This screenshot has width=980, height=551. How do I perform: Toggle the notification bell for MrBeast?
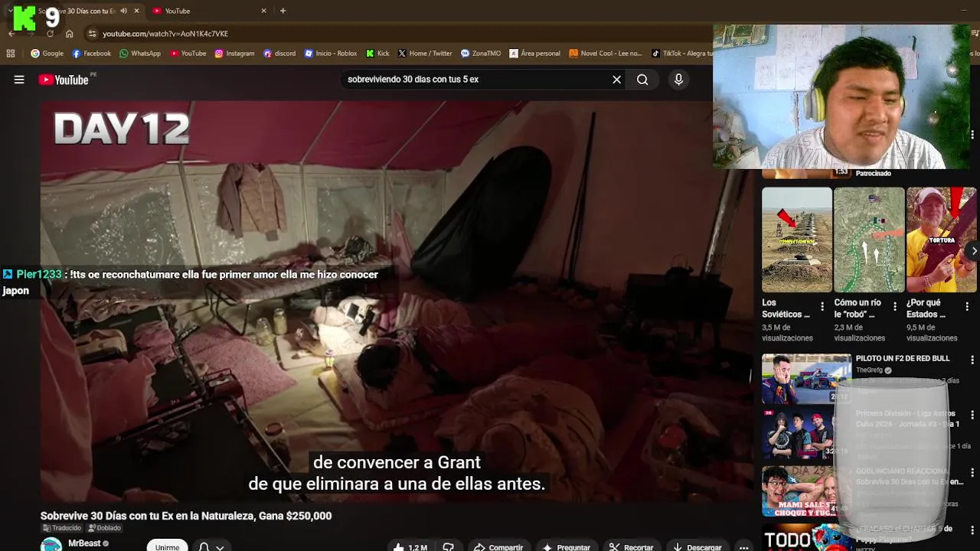204,547
